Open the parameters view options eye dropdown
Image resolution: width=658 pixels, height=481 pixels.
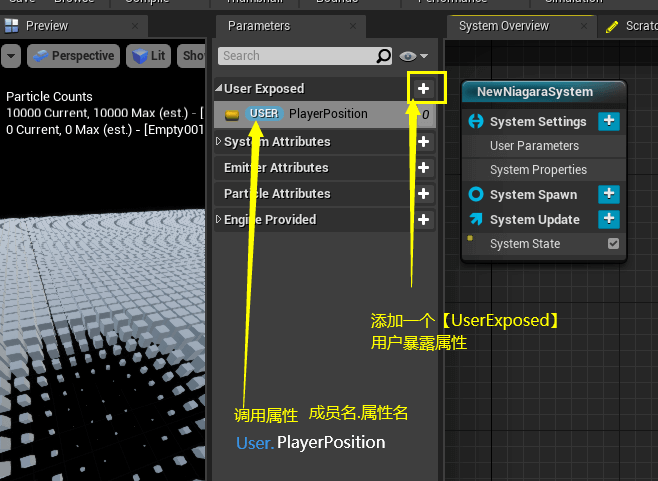tap(413, 56)
